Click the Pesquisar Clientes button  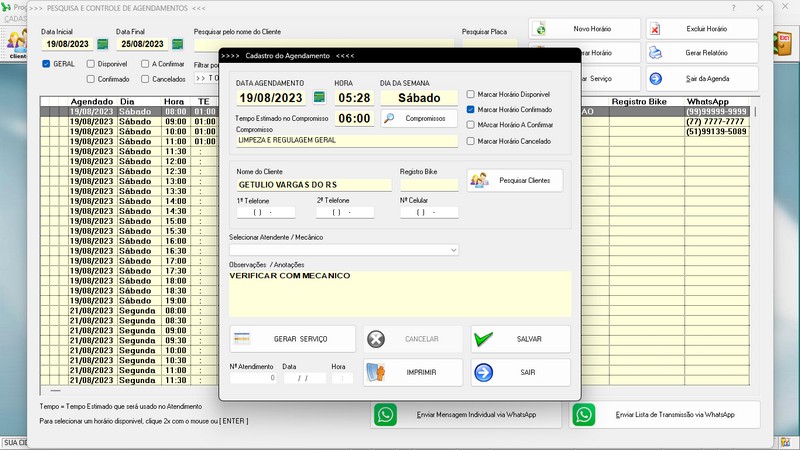click(x=515, y=181)
